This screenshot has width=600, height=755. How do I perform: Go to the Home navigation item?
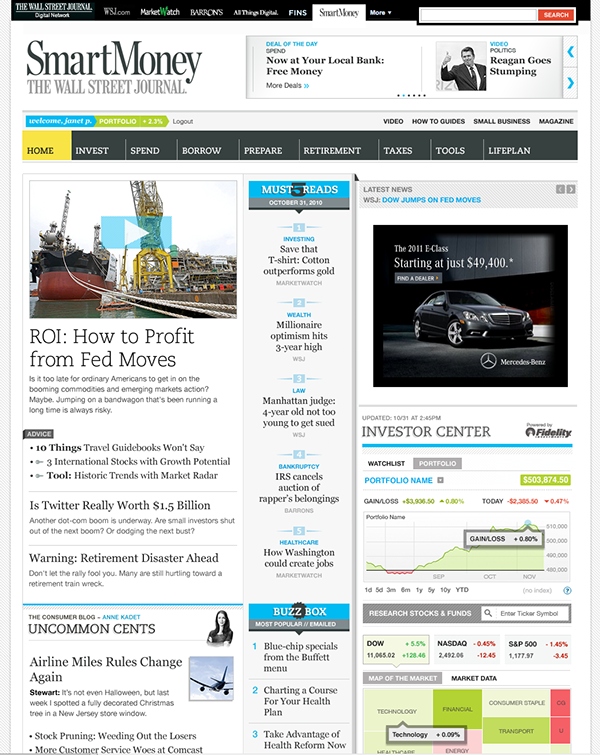click(47, 145)
